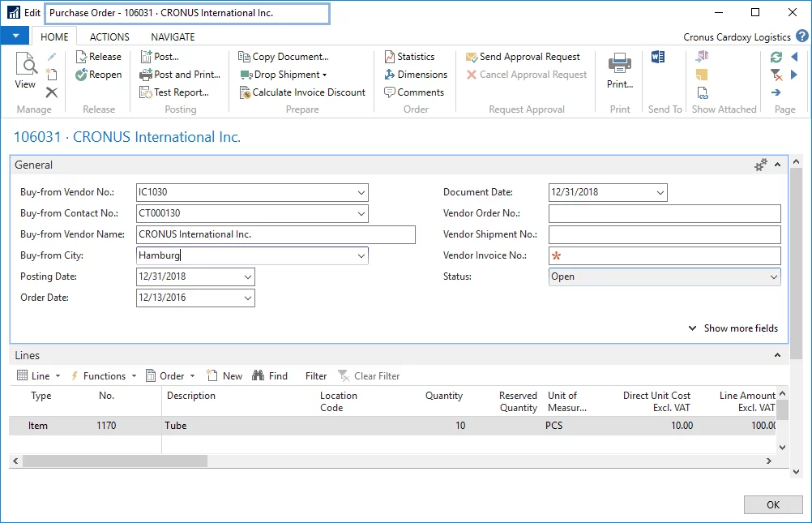The width and height of the screenshot is (812, 523).
Task: Click the Find binoculars in Lines toolbar
Action: pos(259,376)
